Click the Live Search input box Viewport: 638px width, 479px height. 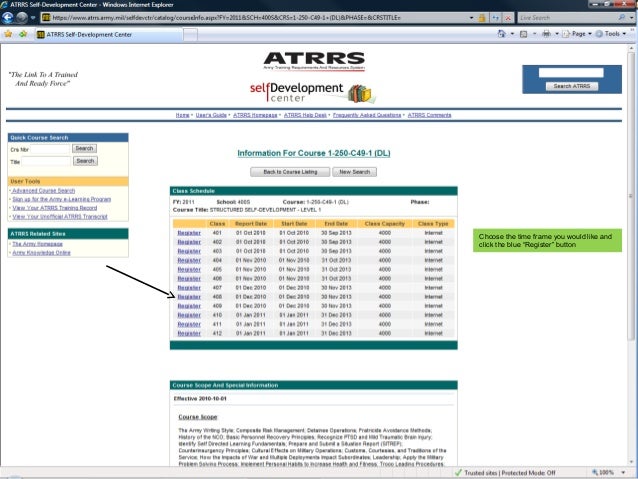(567, 17)
